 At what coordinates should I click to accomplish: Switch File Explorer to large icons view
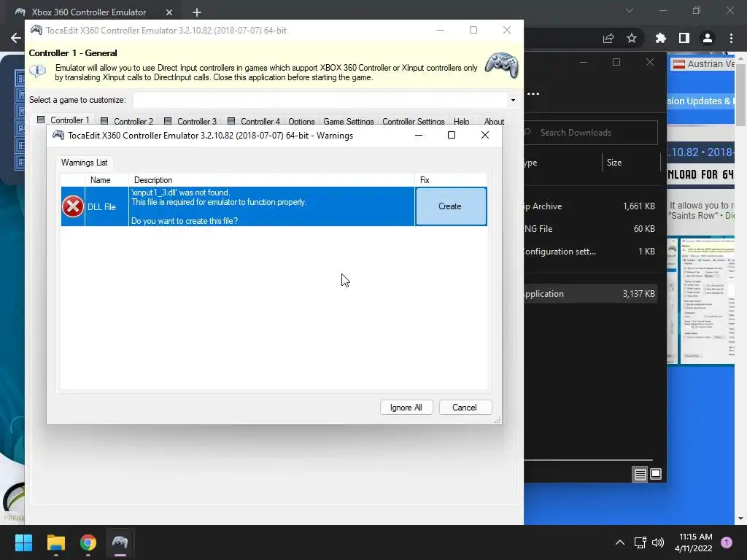[656, 474]
